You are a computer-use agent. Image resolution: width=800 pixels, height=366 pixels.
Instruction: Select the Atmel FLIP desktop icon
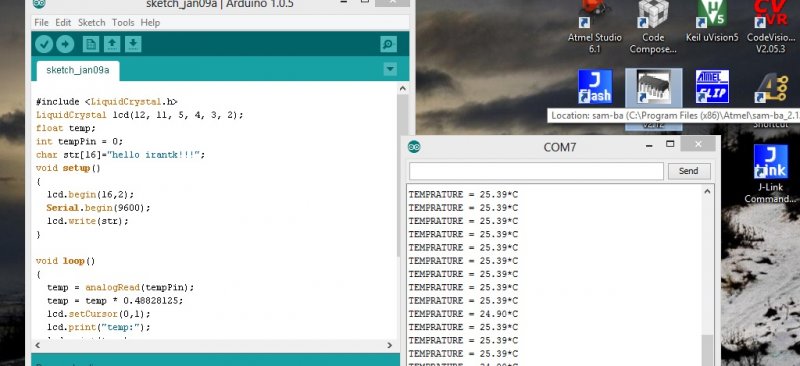point(712,87)
